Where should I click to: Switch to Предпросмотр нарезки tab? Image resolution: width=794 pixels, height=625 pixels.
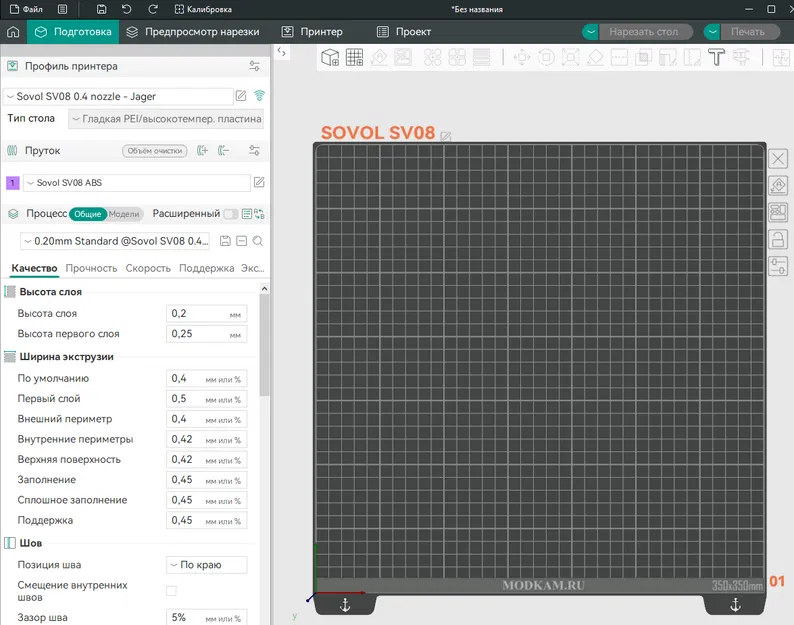[x=193, y=32]
